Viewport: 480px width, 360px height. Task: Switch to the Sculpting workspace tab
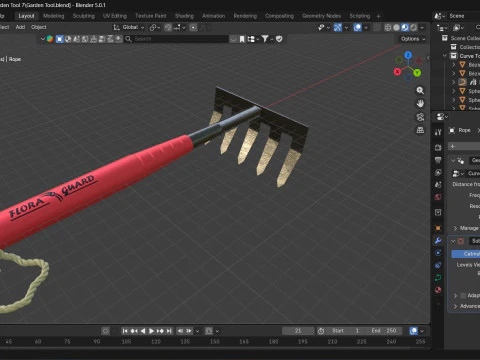coord(84,16)
